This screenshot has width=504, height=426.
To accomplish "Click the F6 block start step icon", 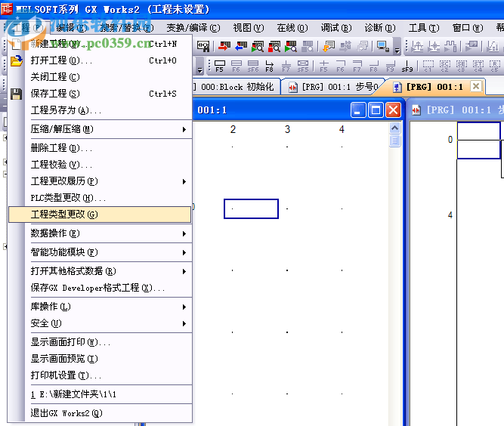I will click(x=237, y=66).
